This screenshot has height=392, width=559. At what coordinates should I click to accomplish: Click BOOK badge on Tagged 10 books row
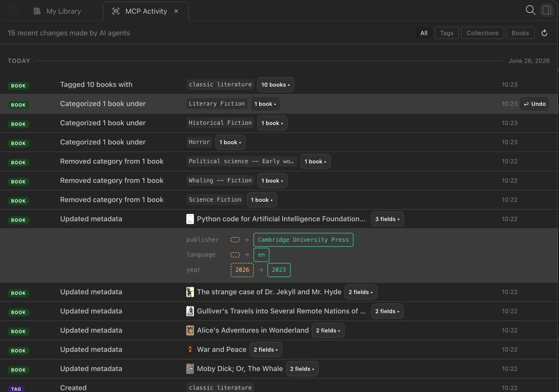[x=18, y=86]
